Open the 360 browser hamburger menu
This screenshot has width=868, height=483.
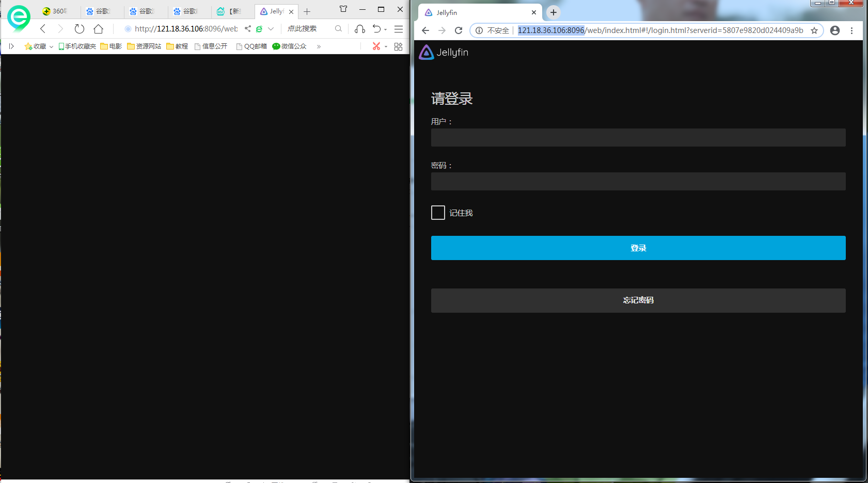tap(399, 29)
